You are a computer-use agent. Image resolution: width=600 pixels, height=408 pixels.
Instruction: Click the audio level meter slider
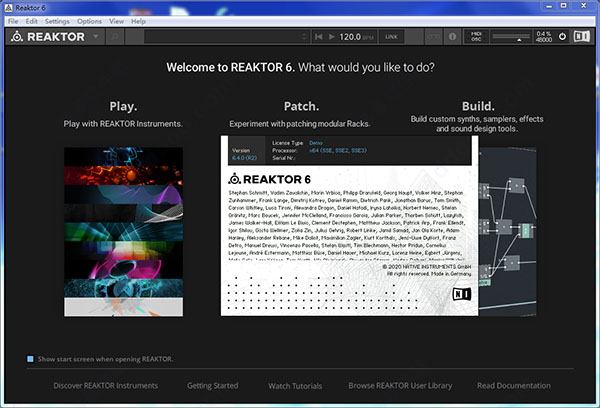(x=511, y=37)
